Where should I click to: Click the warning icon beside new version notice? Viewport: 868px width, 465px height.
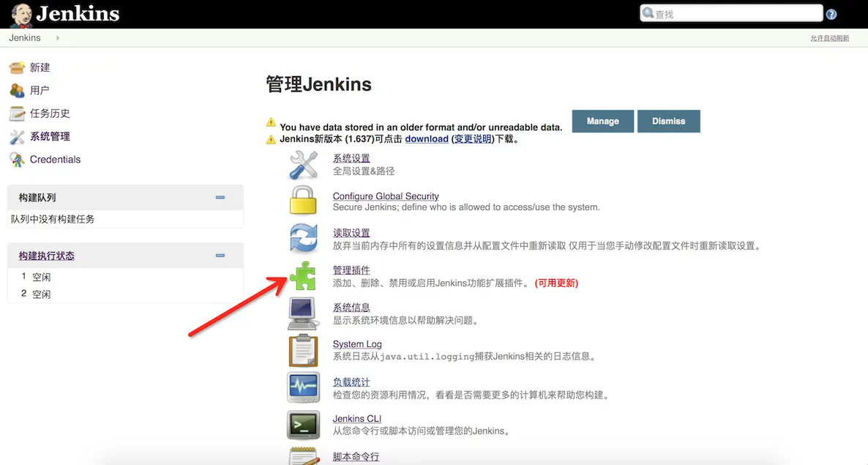[271, 139]
